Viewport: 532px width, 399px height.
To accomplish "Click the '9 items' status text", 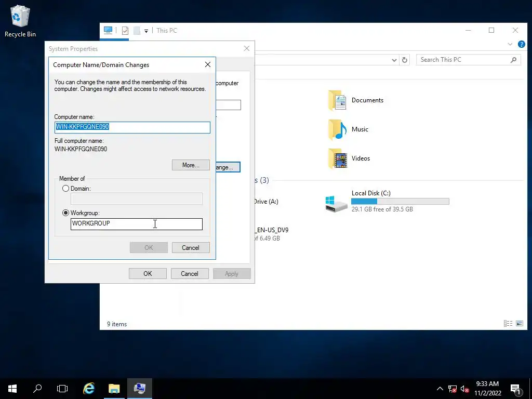I will point(117,324).
